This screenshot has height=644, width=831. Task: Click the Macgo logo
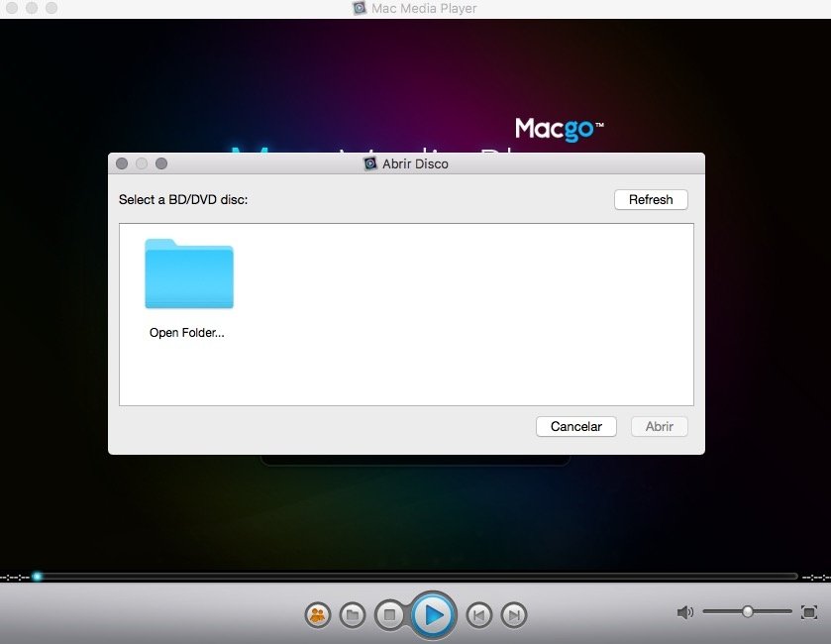(560, 130)
